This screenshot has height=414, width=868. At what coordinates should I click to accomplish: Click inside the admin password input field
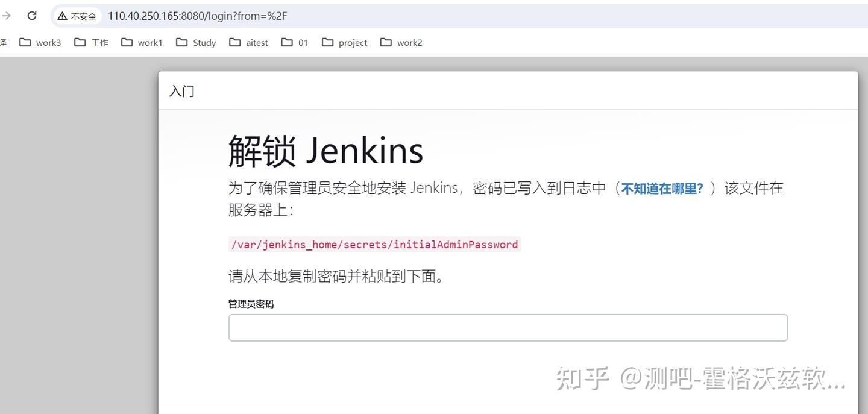[508, 327]
